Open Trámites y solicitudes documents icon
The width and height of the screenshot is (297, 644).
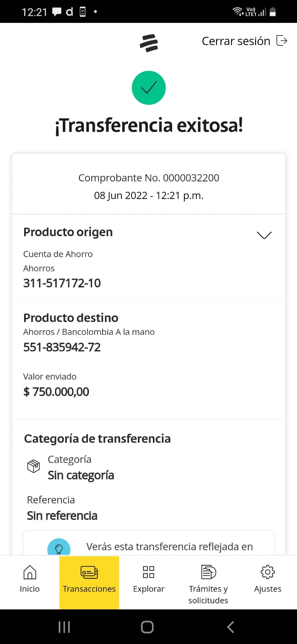(x=208, y=572)
